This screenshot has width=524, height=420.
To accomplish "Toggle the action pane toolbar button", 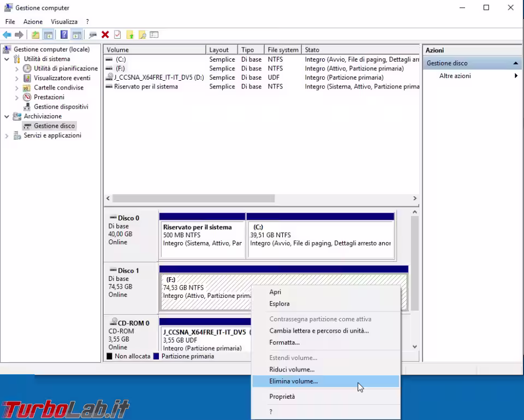I will click(x=77, y=35).
